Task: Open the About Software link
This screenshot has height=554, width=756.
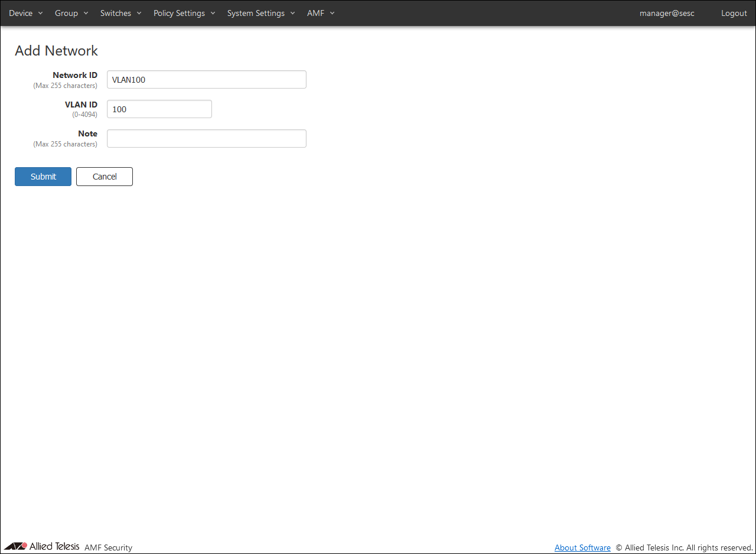Action: pyautogui.click(x=582, y=548)
